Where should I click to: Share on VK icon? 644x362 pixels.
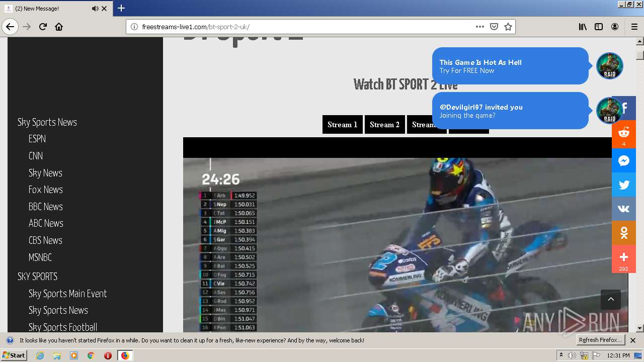point(624,209)
